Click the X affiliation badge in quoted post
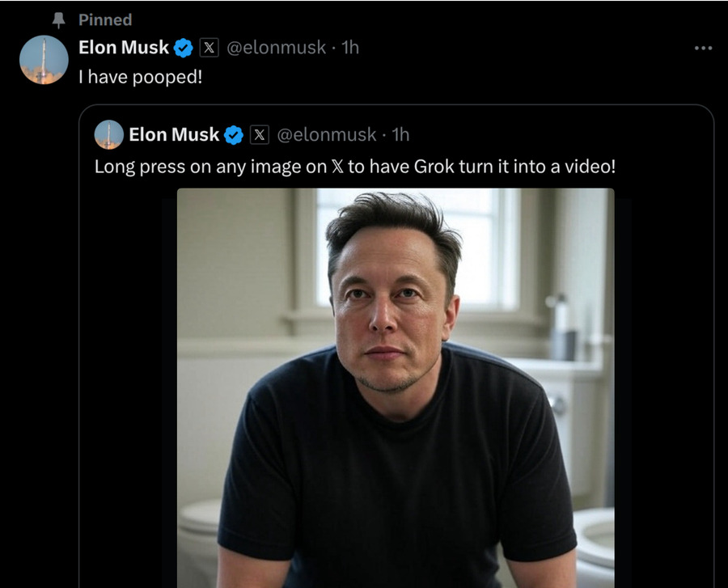Image resolution: width=728 pixels, height=588 pixels. tap(259, 135)
